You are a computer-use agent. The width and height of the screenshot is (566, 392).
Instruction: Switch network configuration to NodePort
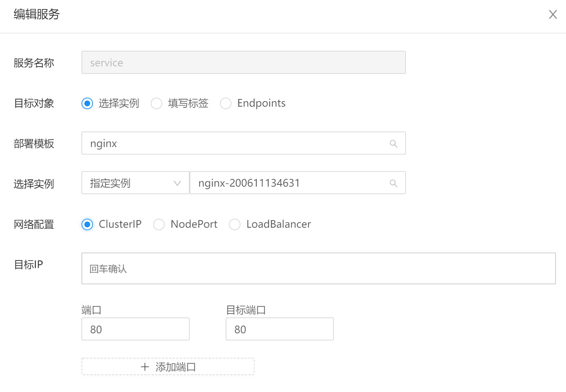pyautogui.click(x=159, y=224)
